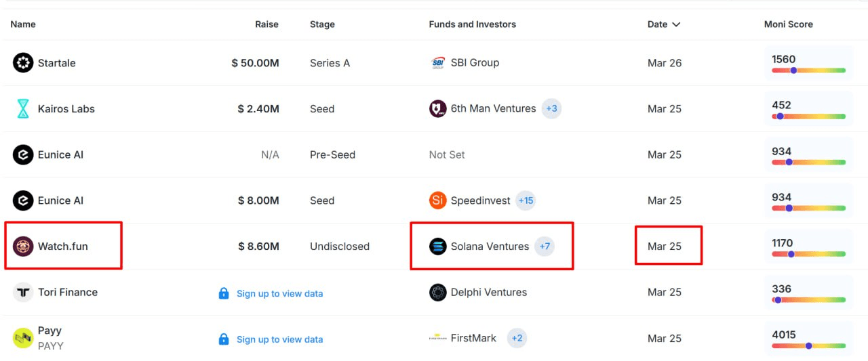The image size is (868, 361).
Task: Click the SBI Group logo icon
Action: 438,63
